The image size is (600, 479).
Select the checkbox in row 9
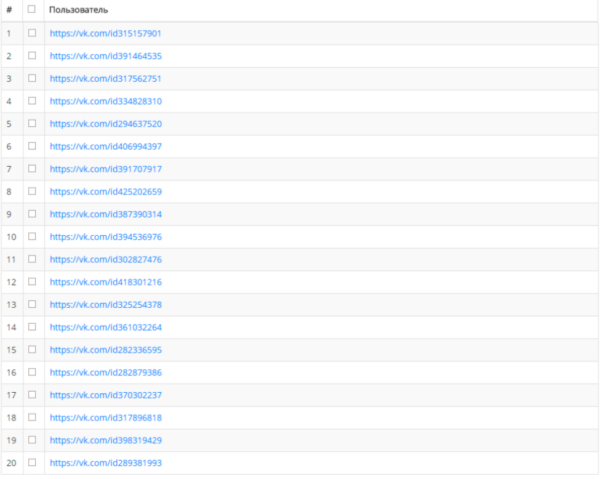pos(32,214)
